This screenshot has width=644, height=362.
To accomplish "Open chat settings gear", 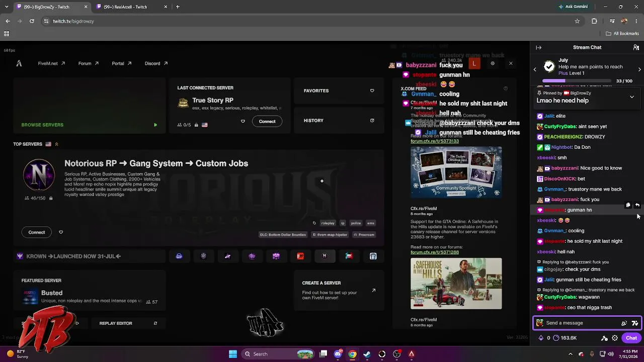I will coord(615,338).
